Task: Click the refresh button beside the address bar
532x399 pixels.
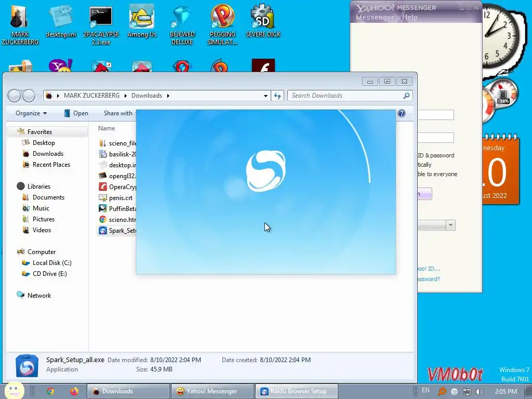Action: 277,96
